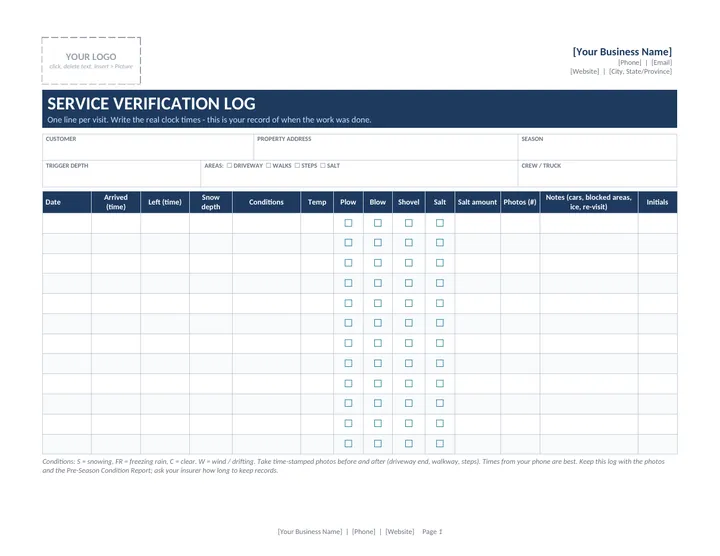
Task: Tick the Plow checkbox in the last row
Action: (348, 444)
